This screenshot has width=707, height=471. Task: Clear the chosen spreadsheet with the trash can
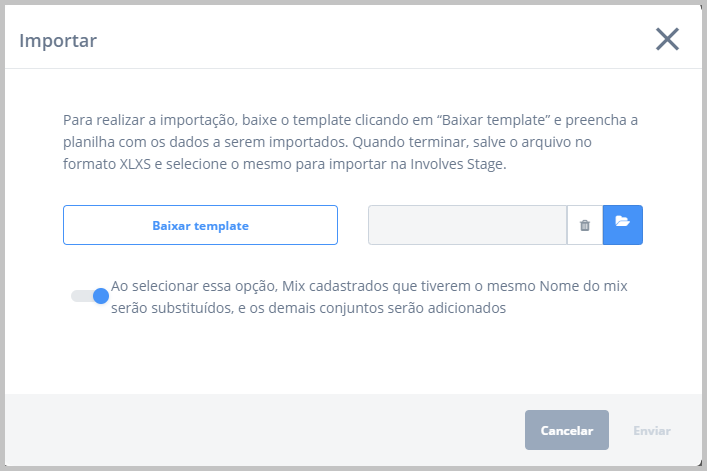(x=585, y=225)
